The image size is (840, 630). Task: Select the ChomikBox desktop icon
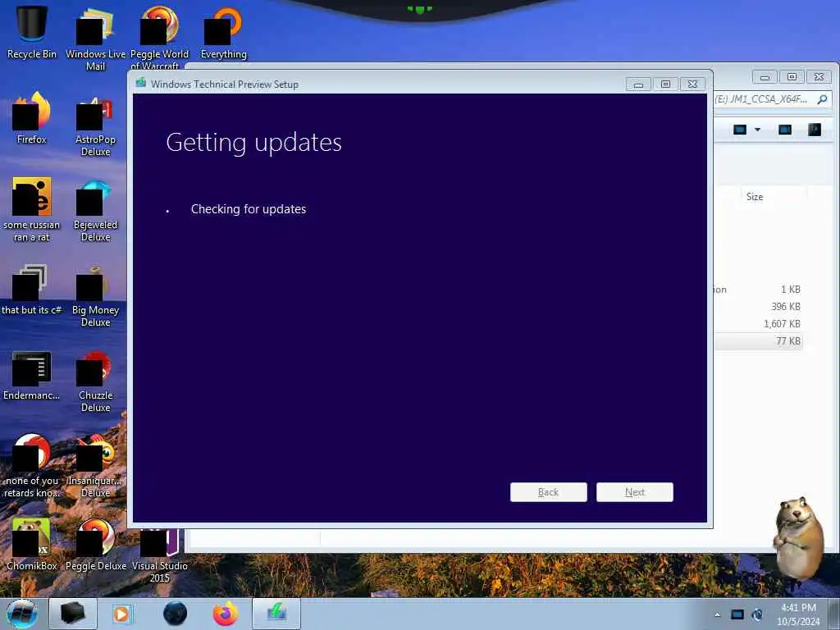[x=32, y=545]
